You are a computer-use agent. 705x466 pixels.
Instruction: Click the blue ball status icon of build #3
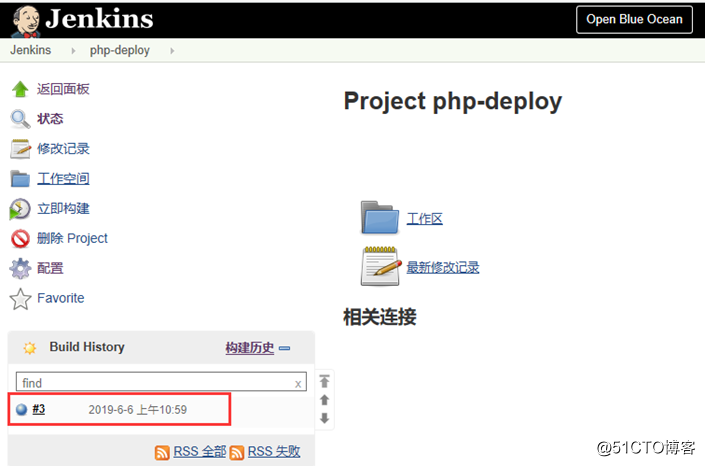point(21,409)
